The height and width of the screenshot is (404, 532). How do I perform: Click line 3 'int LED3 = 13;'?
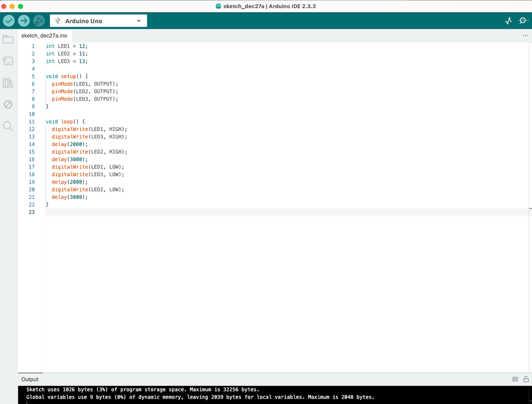pos(66,62)
